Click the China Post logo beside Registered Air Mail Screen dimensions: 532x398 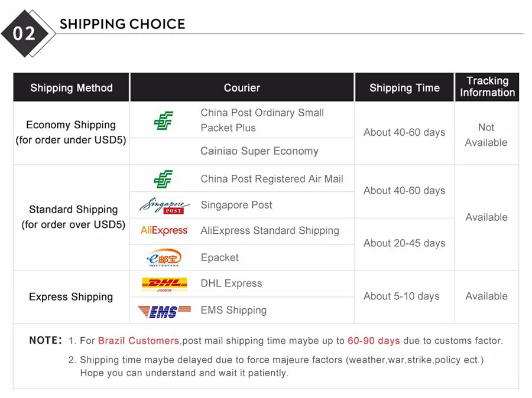(x=163, y=179)
